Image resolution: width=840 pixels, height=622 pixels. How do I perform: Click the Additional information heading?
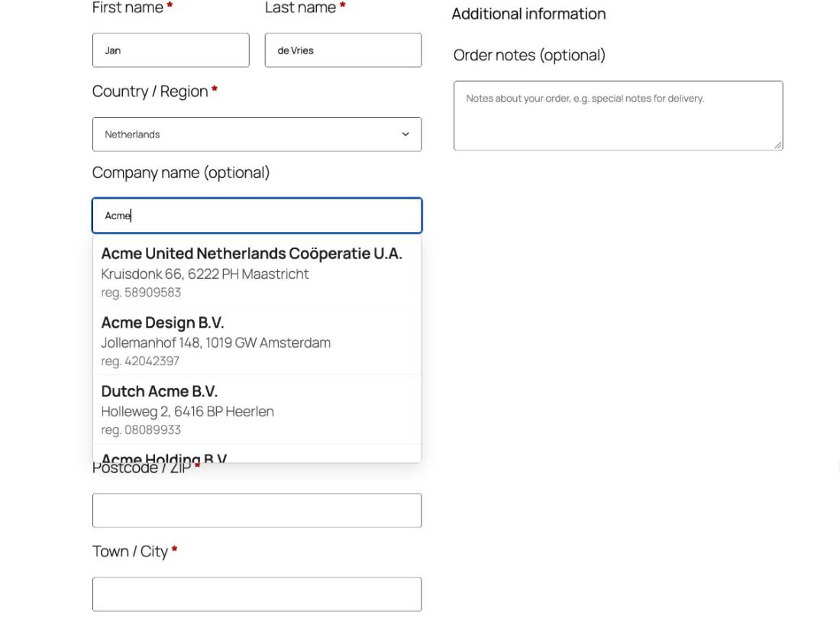(528, 14)
